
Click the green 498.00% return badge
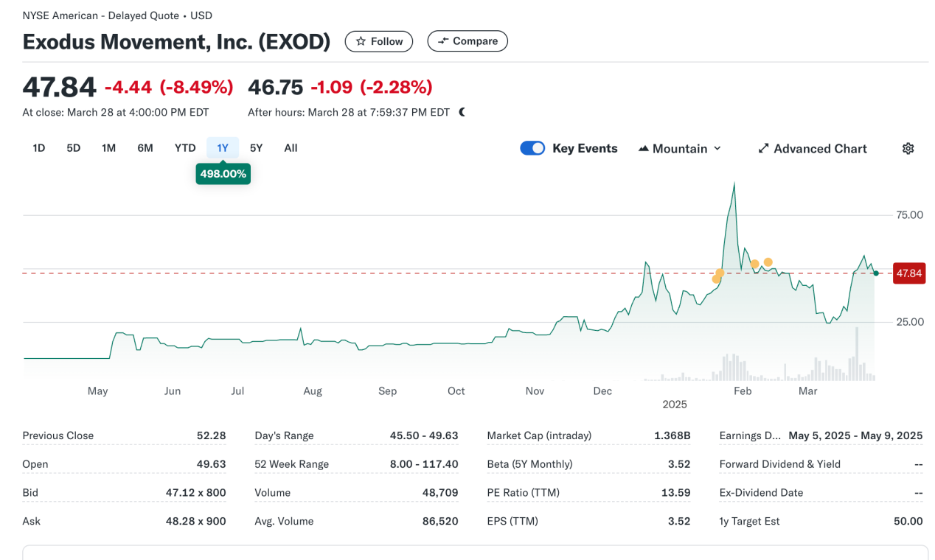click(223, 174)
